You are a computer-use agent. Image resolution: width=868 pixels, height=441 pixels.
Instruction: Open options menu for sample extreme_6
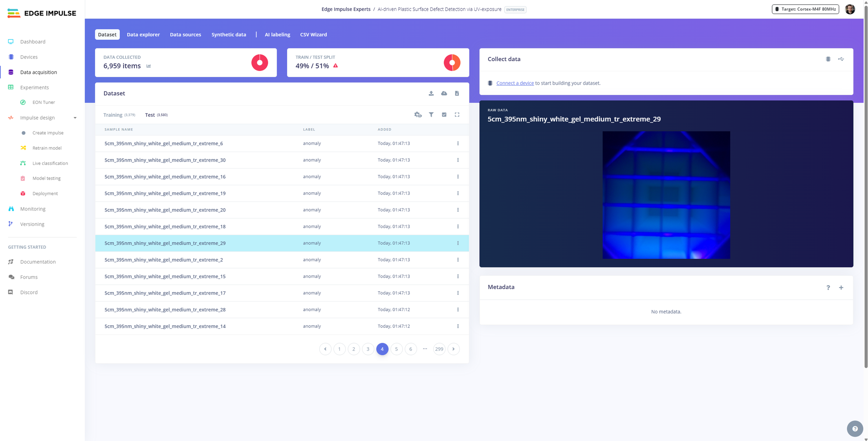458,144
